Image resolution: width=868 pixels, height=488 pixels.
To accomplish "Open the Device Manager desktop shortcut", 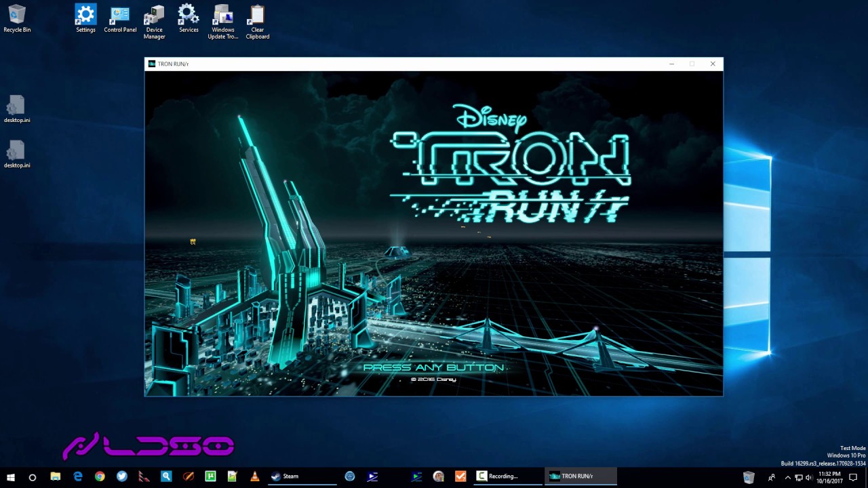I will click(154, 22).
